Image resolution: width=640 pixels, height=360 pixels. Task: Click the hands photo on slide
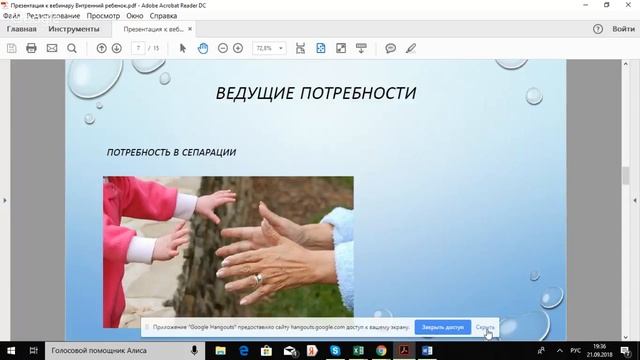228,252
